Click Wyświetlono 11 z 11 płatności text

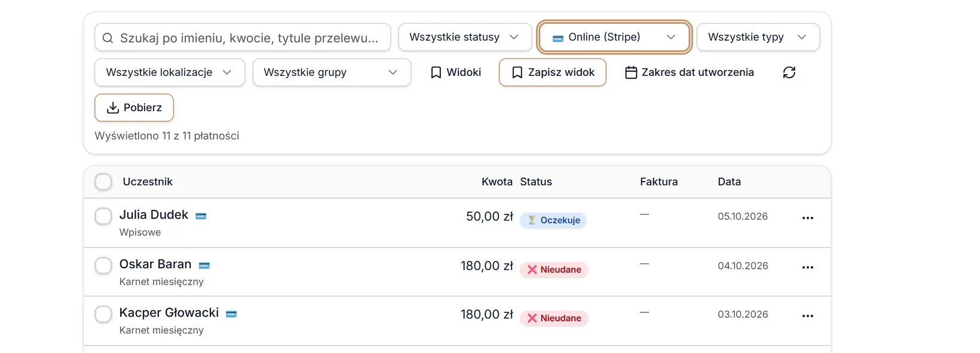coord(167,136)
